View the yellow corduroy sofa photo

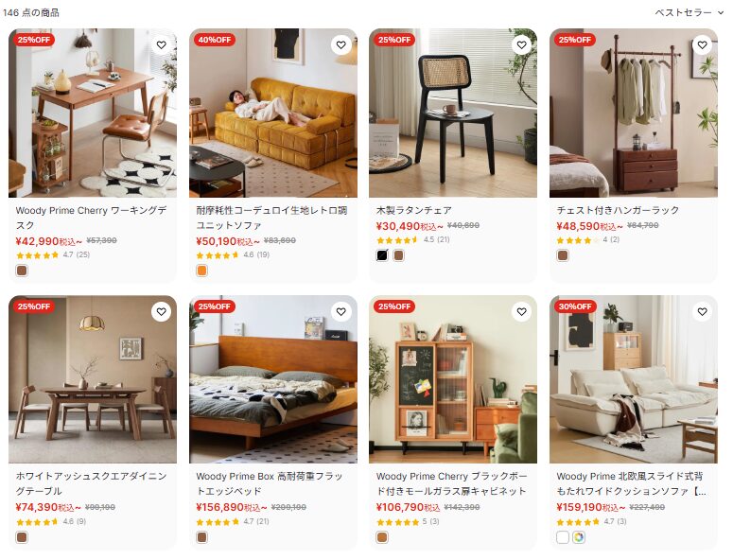273,114
